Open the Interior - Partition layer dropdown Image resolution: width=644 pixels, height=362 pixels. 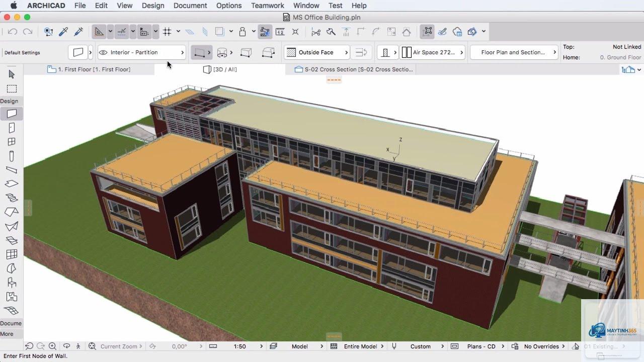[x=141, y=52]
